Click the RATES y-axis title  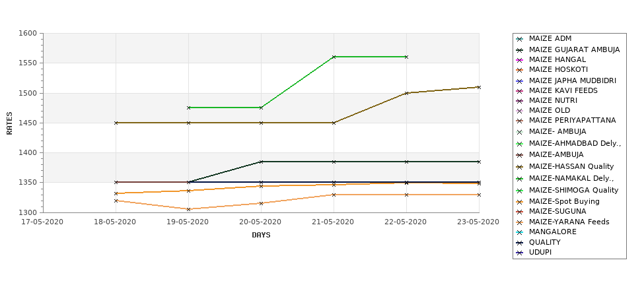click(9, 123)
